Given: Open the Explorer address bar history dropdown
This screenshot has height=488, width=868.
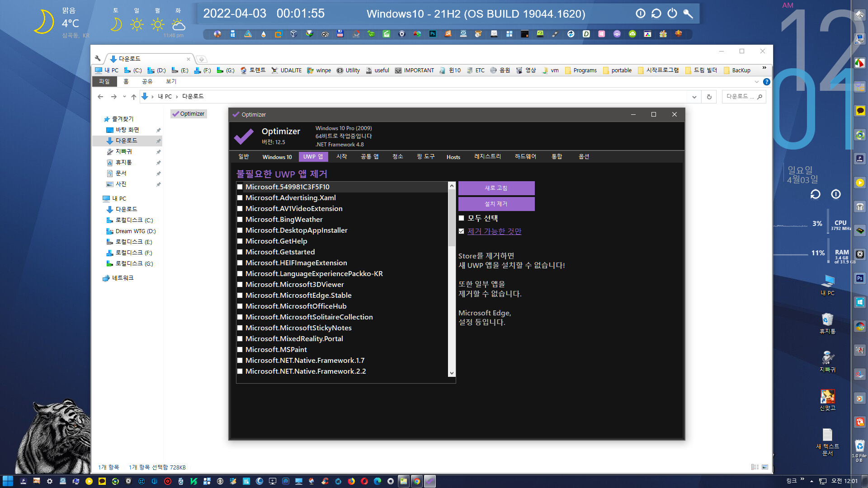Looking at the screenshot, I should point(694,97).
